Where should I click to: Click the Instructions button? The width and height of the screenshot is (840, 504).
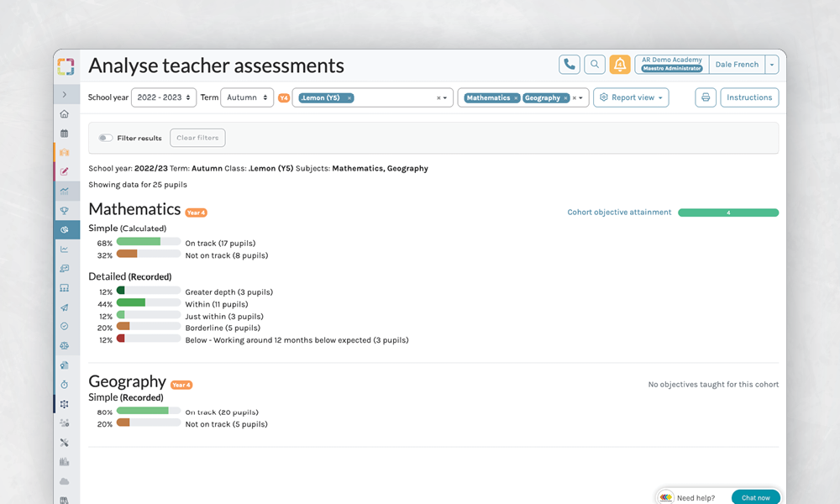point(748,97)
